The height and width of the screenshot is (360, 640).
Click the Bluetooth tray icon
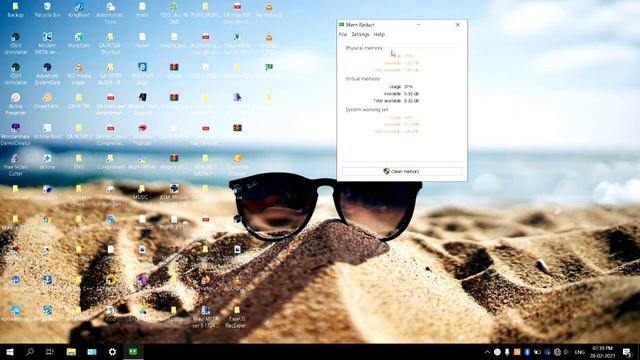point(527,352)
